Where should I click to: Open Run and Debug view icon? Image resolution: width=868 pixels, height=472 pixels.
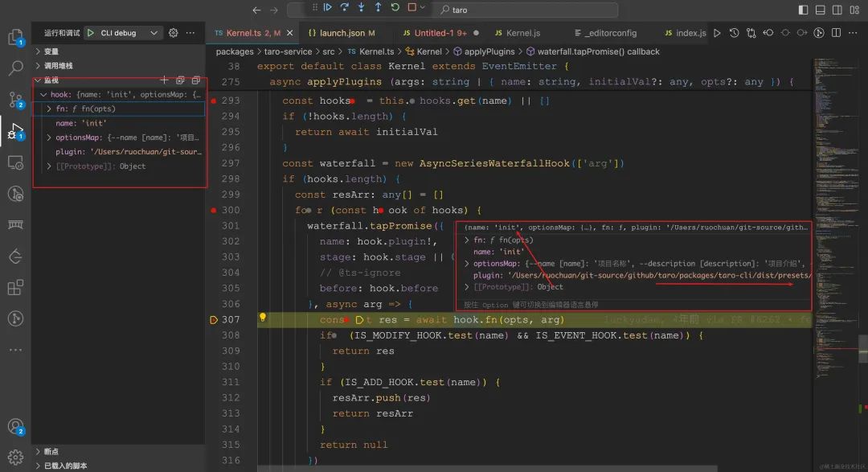(15, 132)
